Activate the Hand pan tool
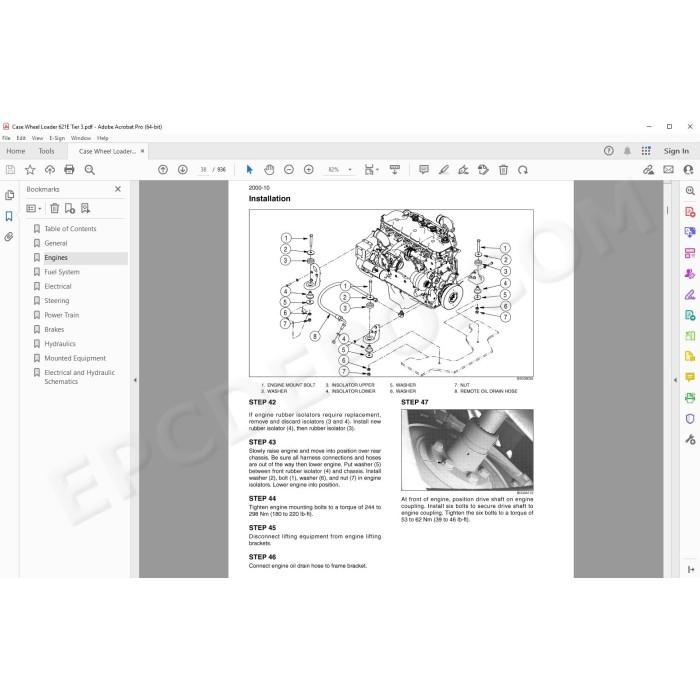This screenshot has height=700, width=700. point(269,170)
